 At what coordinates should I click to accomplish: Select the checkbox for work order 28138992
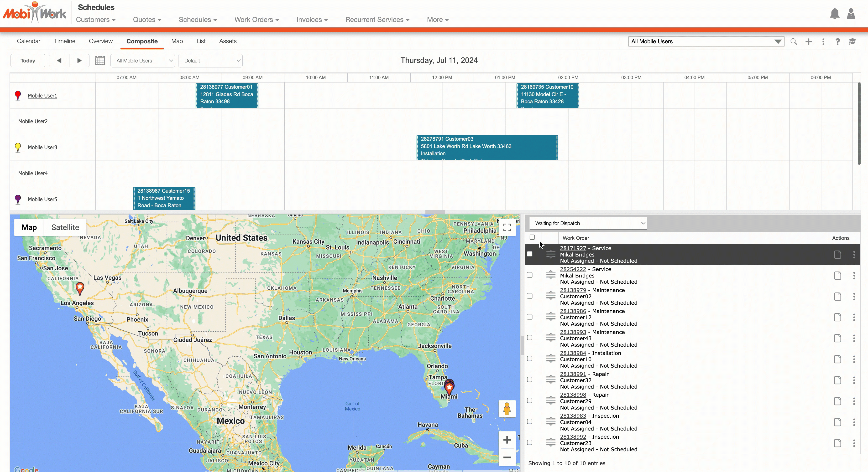[529, 442]
